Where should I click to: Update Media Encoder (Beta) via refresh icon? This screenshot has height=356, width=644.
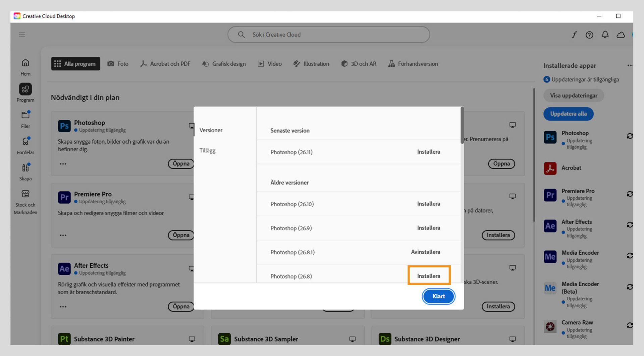point(630,287)
